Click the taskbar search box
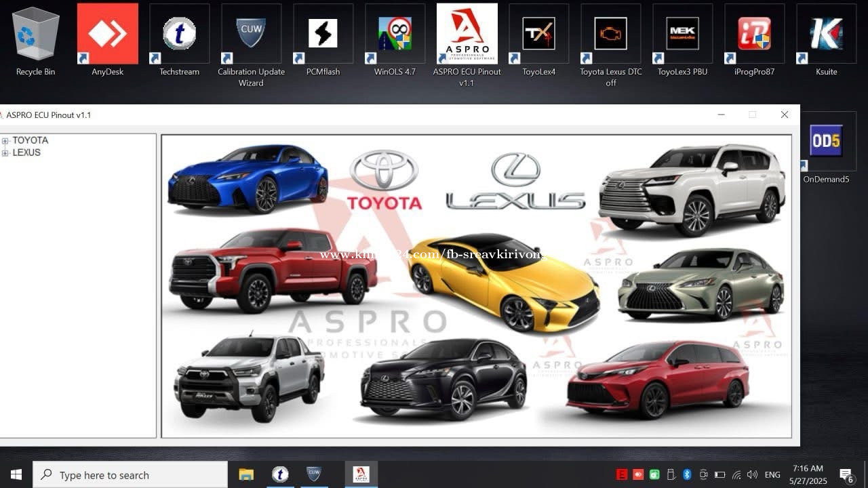 tap(130, 474)
